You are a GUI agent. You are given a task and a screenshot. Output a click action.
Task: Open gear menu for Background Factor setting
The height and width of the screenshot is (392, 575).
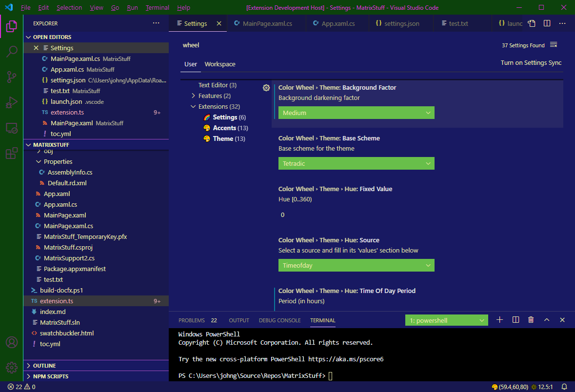[x=266, y=88]
